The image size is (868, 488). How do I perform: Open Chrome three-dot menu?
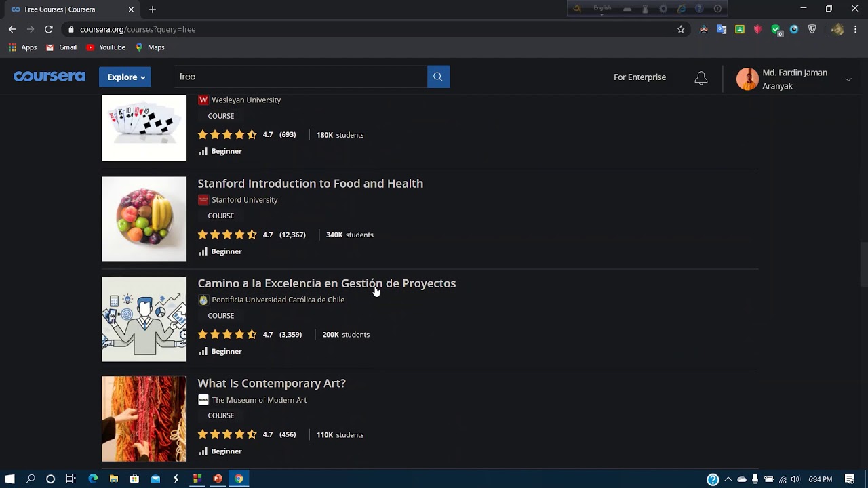pyautogui.click(x=855, y=29)
